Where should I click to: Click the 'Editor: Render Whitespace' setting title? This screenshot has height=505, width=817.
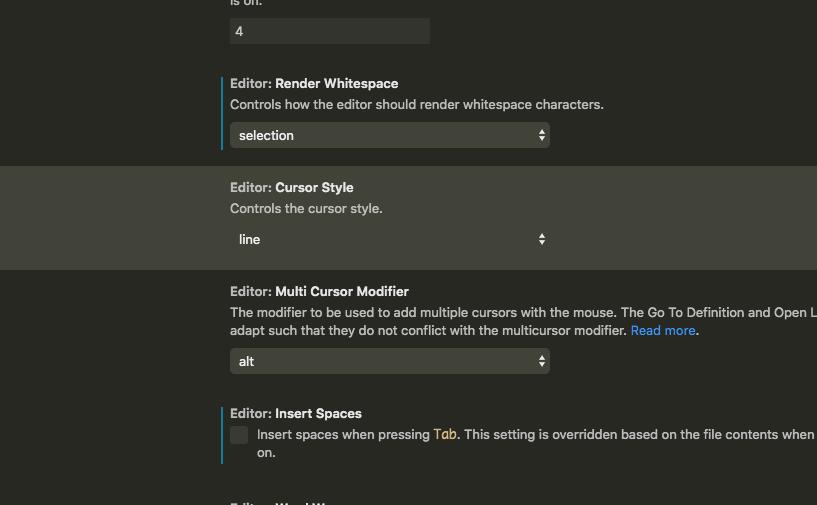[x=314, y=83]
